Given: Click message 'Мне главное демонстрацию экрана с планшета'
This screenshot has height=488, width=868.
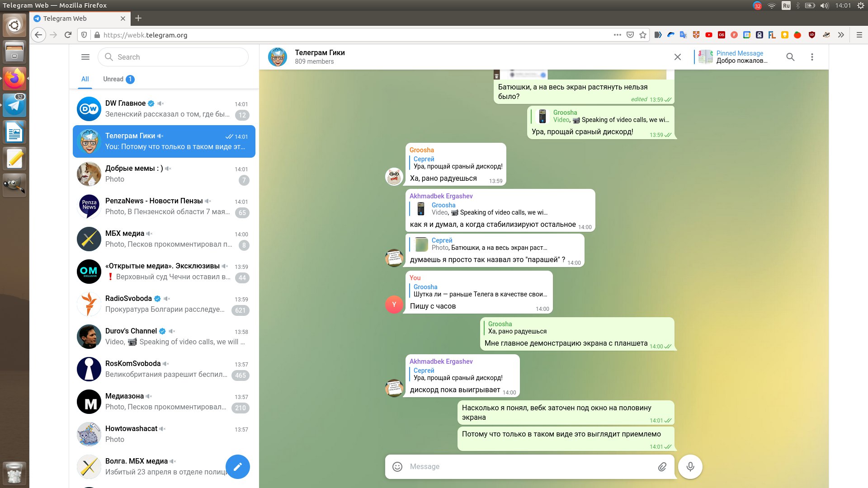Looking at the screenshot, I should coord(577,334).
